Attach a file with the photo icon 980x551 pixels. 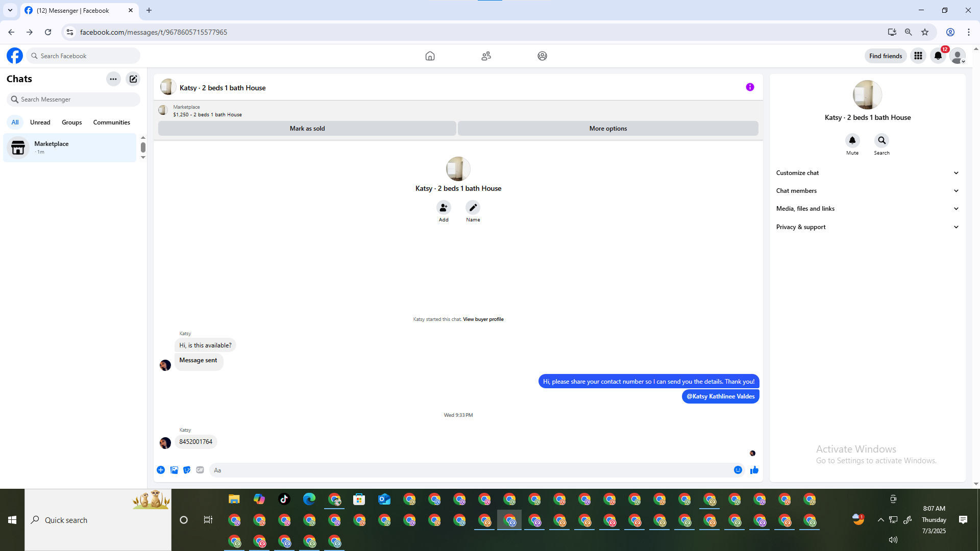pos(174,470)
